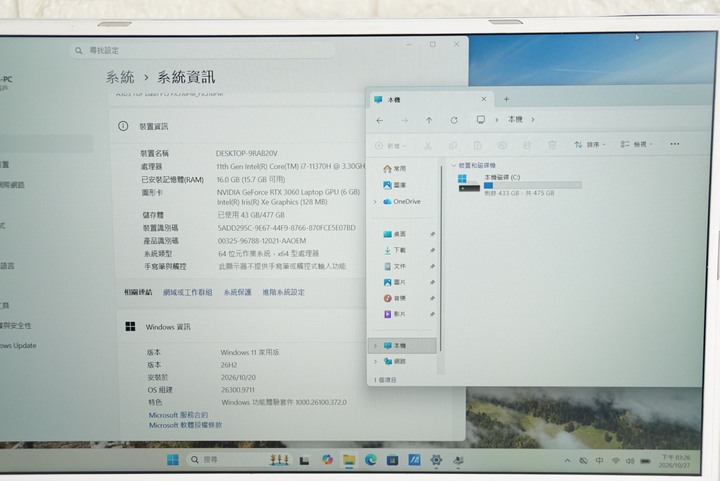Select 圖庫 (Gallery) in navigation pane
The width and height of the screenshot is (720, 481).
tap(394, 185)
